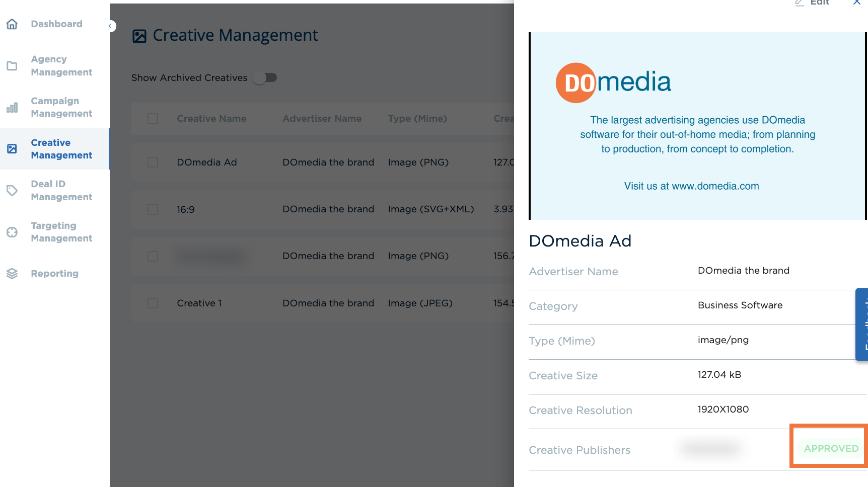Open Targeting Management page

[61, 232]
